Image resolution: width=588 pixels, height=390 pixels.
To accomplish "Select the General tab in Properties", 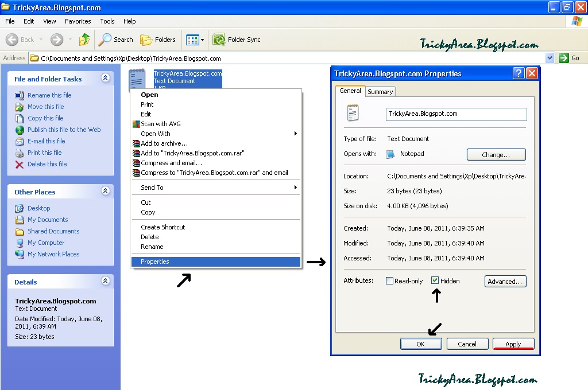I will coord(350,91).
